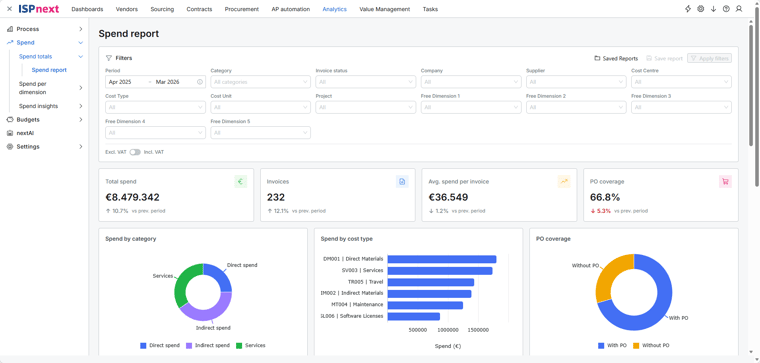The height and width of the screenshot is (363, 760).
Task: Open the Vendors menu
Action: [127, 9]
